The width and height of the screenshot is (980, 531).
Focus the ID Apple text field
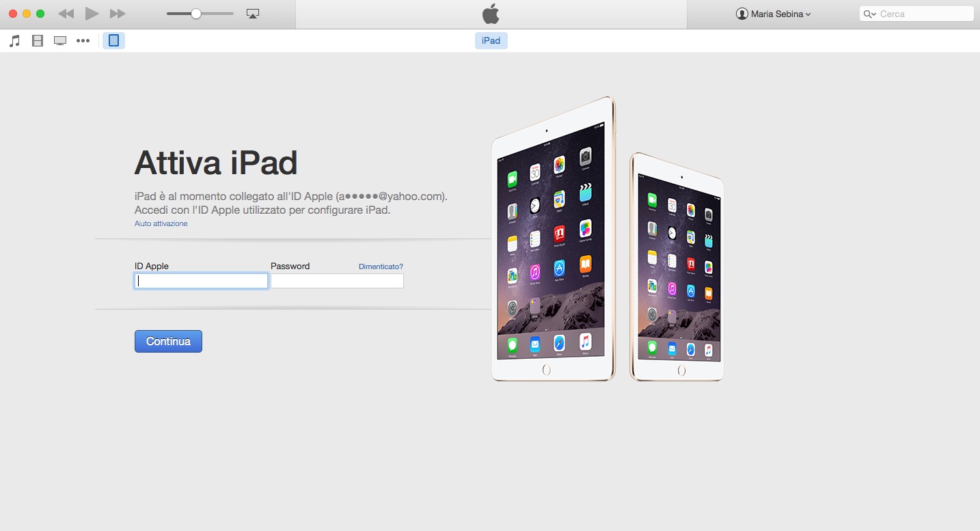click(201, 281)
